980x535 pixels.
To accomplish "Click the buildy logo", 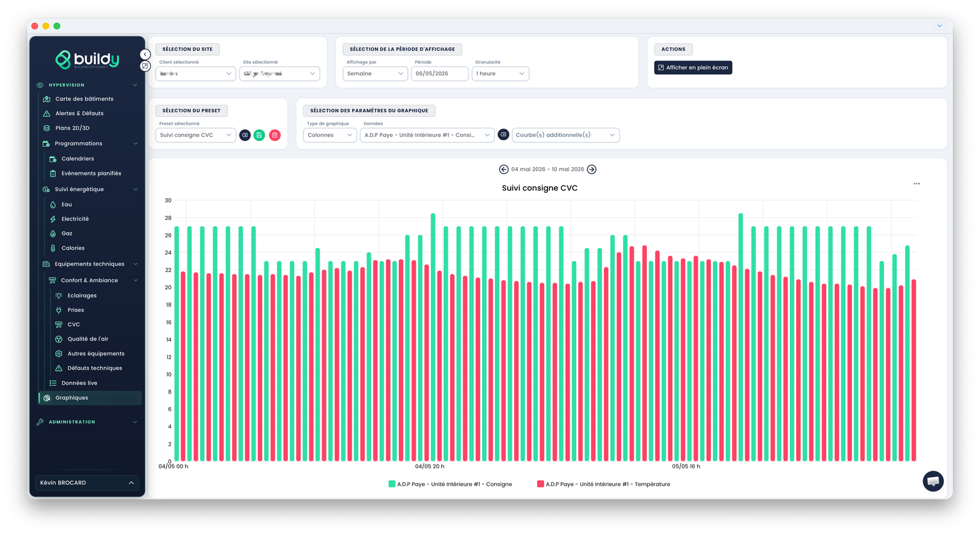I will pos(87,59).
